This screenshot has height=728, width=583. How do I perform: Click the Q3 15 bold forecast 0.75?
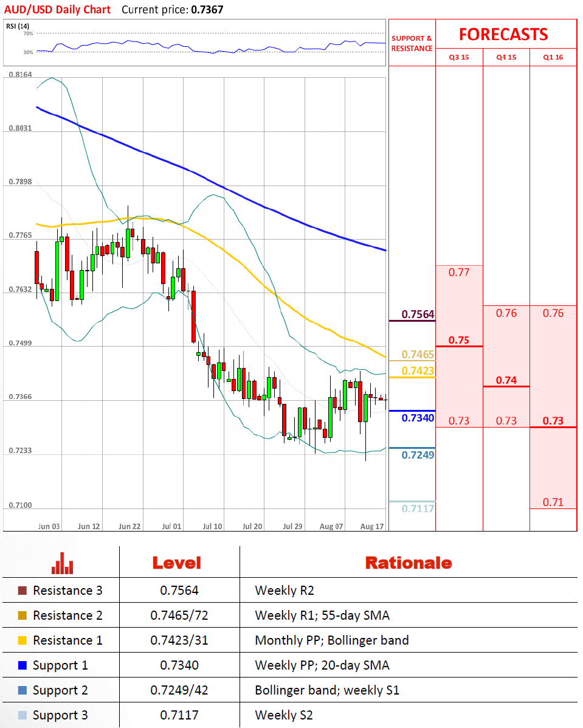tap(458, 341)
